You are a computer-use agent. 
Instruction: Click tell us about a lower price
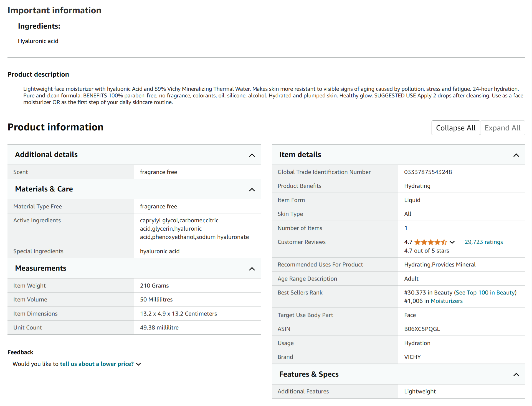point(97,364)
